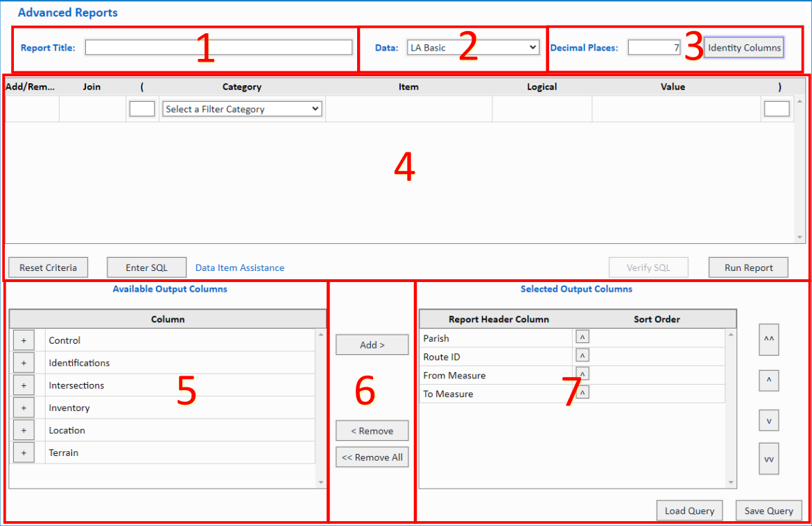
Task: Open the Data dropdown showing LA Basic
Action: (472, 47)
